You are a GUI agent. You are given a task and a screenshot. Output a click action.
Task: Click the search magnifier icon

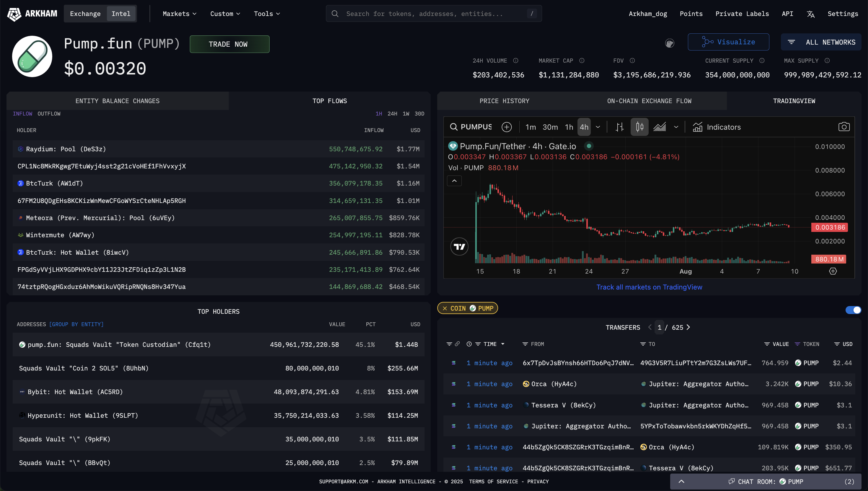[335, 14]
